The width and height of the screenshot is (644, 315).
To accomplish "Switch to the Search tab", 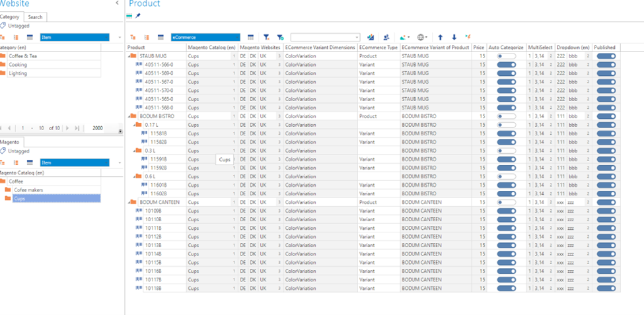I will [x=35, y=17].
